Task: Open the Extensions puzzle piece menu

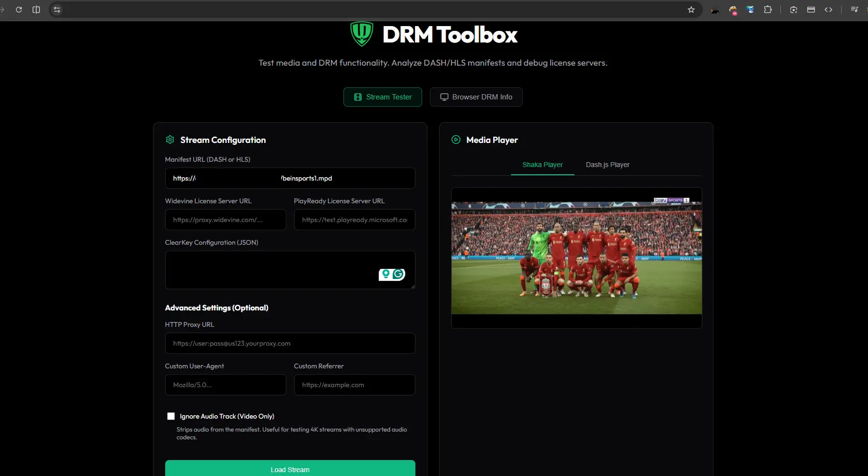Action: coord(768,10)
